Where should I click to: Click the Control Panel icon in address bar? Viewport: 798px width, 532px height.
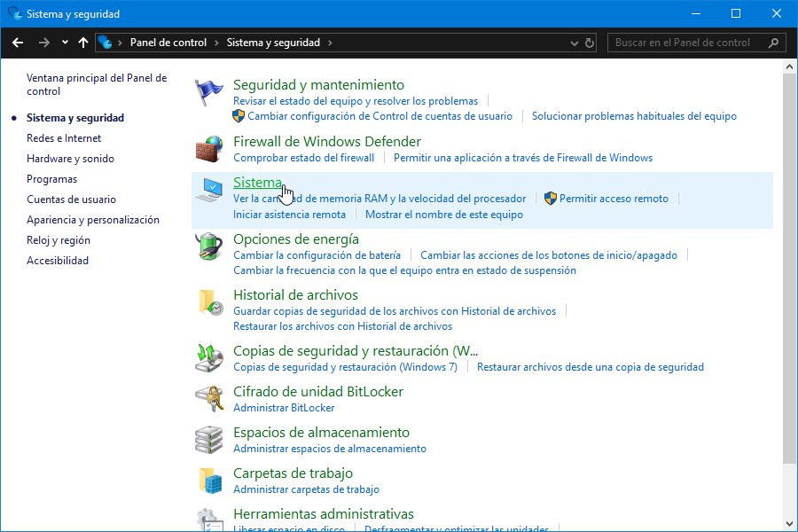[x=105, y=43]
